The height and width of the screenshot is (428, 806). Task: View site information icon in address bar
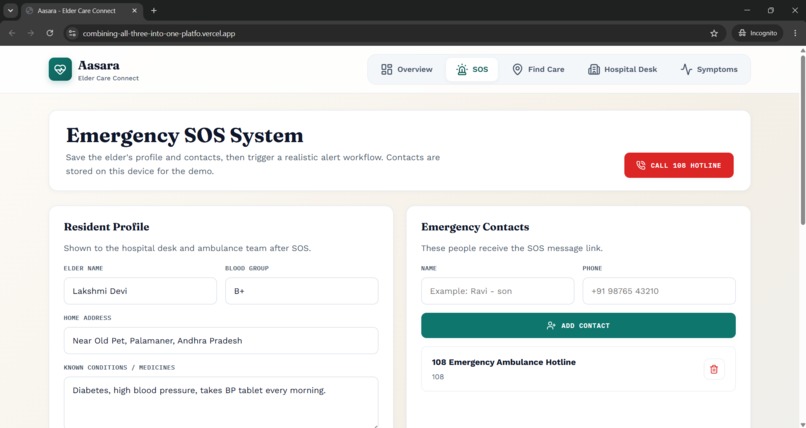pos(72,33)
